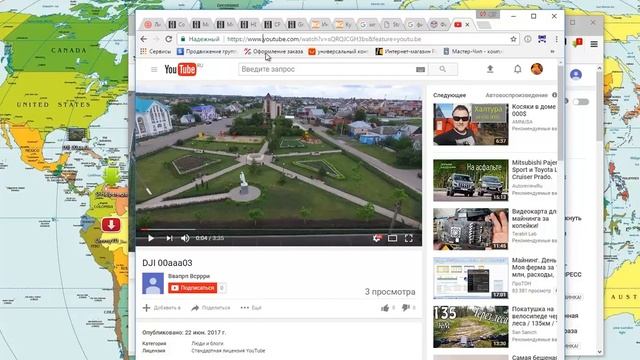
Task: Click the Поделиться share button
Action: click(x=211, y=308)
